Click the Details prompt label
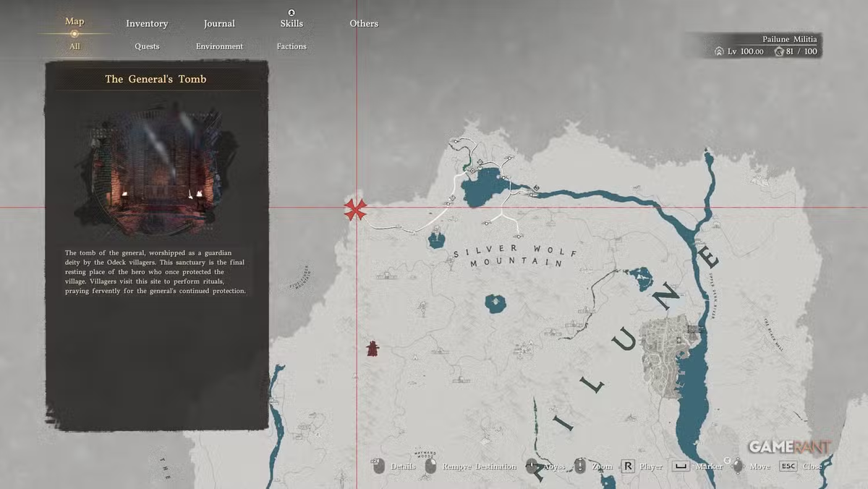The width and height of the screenshot is (868, 489). [403, 467]
